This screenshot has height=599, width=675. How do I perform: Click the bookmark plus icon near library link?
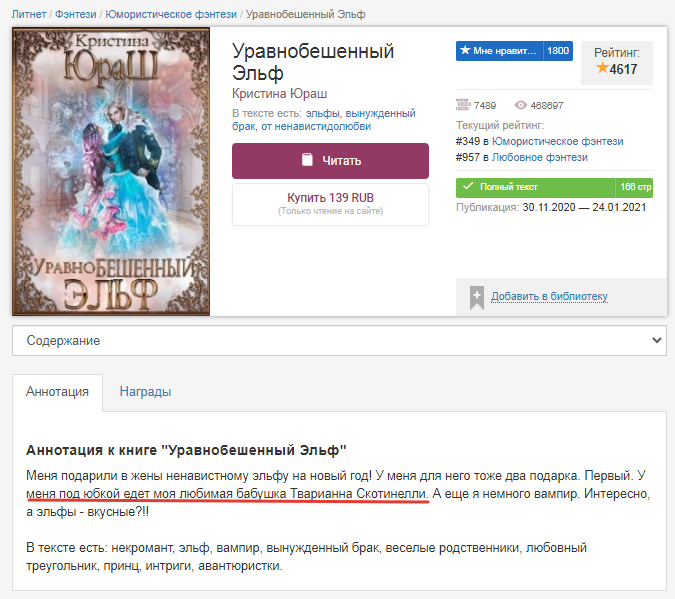tap(477, 297)
